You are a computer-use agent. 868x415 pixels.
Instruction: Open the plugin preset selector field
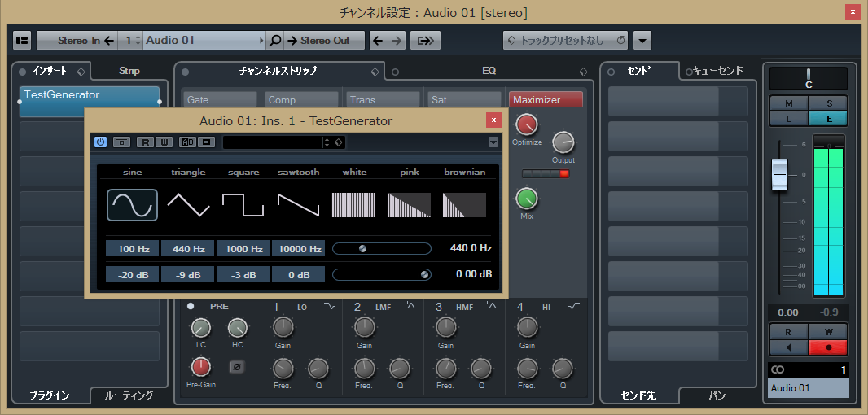tap(272, 142)
